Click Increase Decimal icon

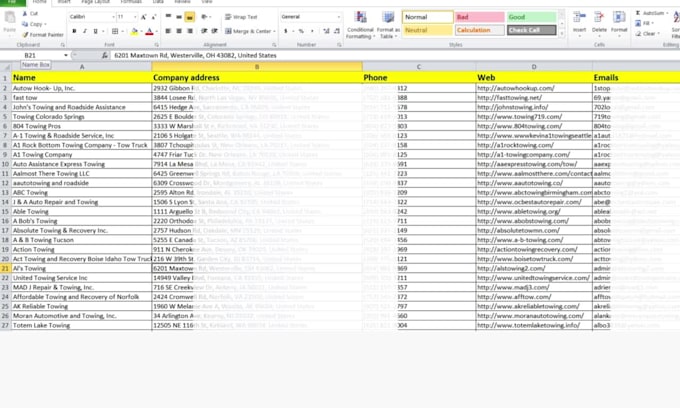(326, 31)
